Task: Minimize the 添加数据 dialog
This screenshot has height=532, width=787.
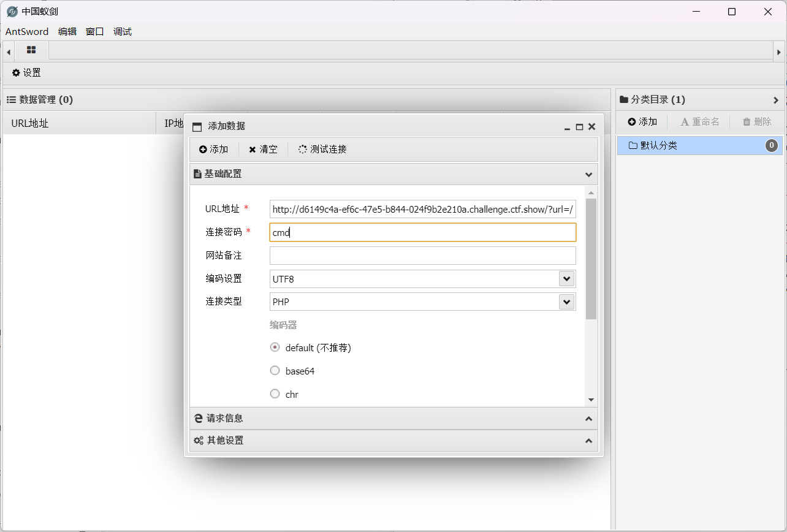Action: pos(568,127)
